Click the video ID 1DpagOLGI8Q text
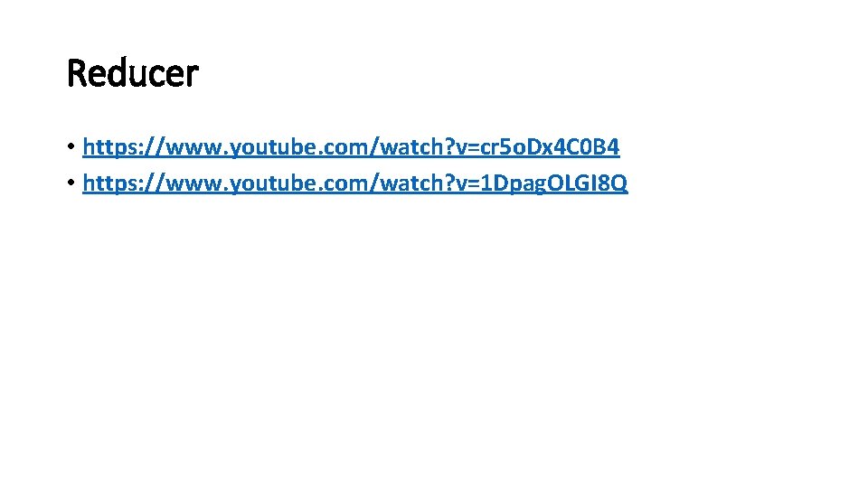 click(x=553, y=183)
